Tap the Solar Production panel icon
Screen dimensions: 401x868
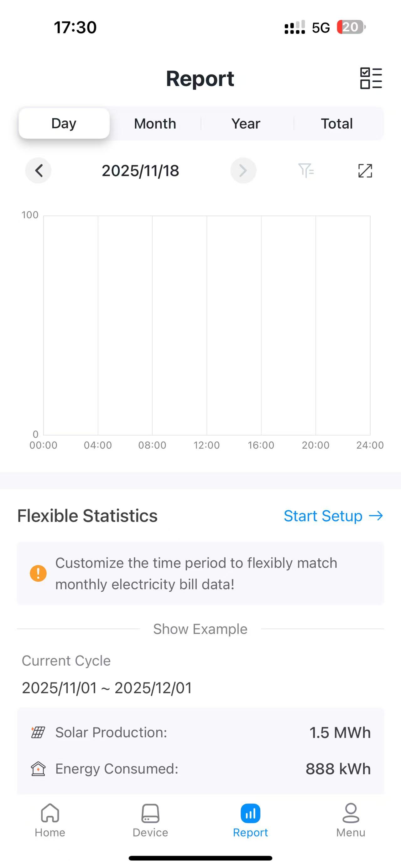point(38,732)
